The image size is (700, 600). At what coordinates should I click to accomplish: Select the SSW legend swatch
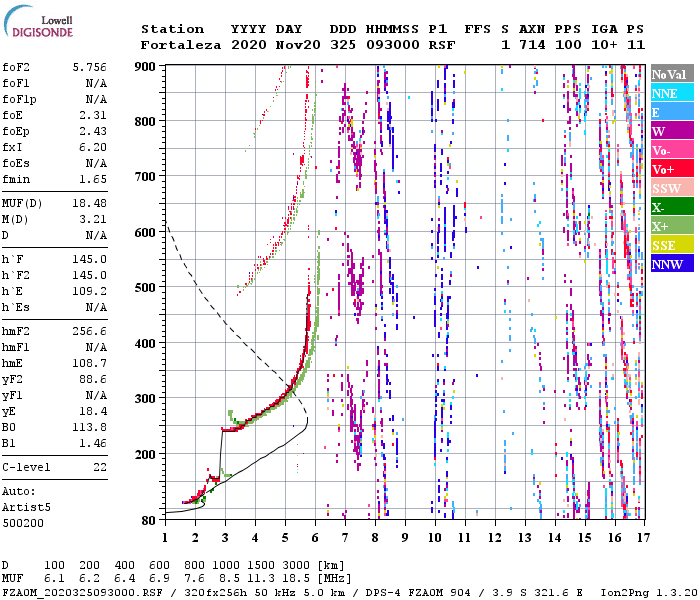[672, 188]
